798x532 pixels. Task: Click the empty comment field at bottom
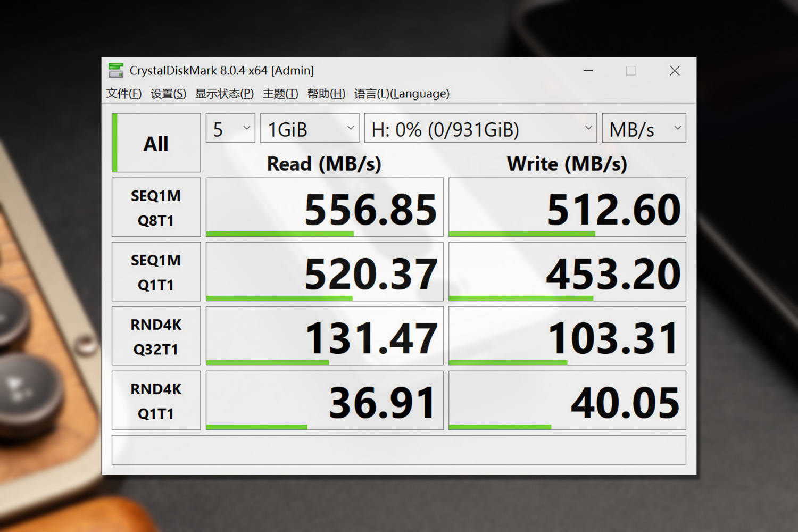[x=399, y=450]
